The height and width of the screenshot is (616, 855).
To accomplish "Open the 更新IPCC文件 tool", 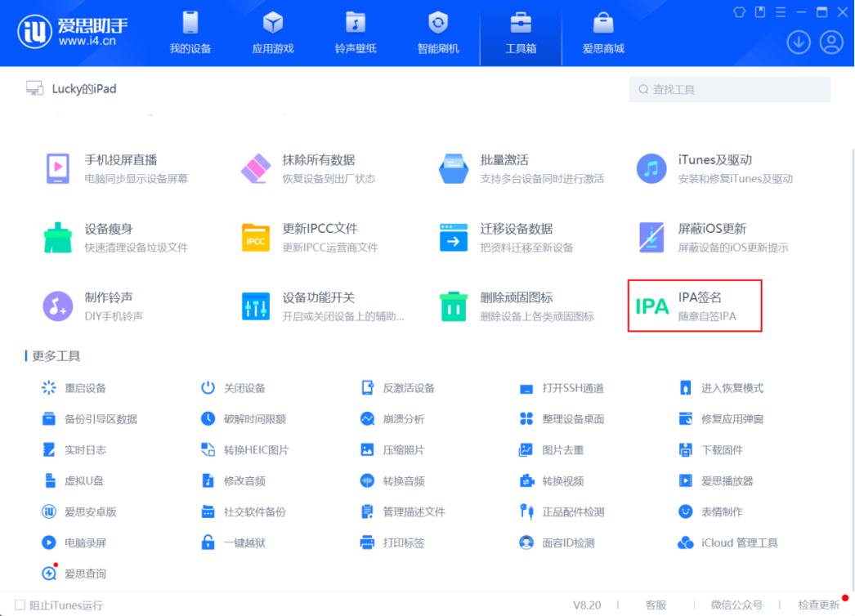I will coord(309,238).
